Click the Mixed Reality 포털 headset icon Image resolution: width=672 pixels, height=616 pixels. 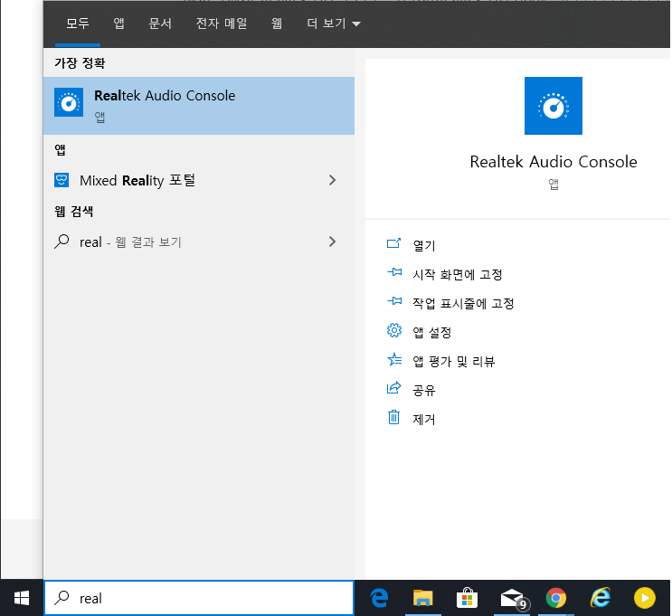[62, 180]
